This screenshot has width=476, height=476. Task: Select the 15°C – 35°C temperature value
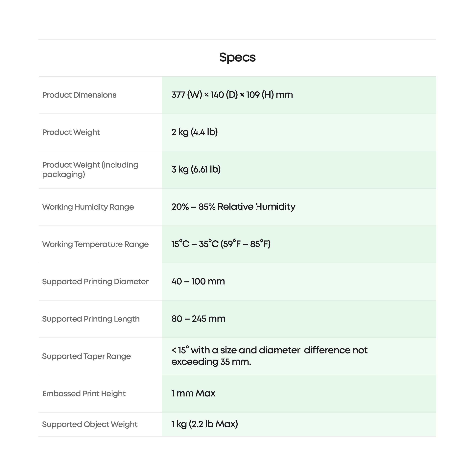[221, 244]
